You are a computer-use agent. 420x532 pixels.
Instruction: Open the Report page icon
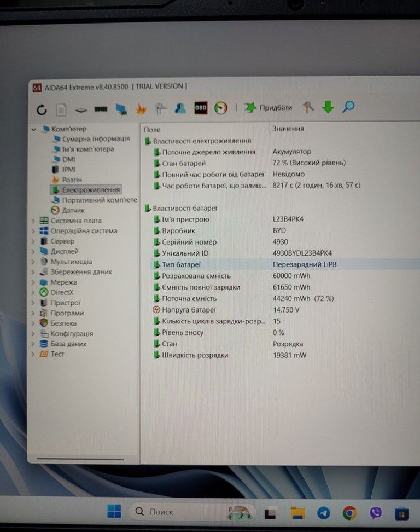point(61,109)
